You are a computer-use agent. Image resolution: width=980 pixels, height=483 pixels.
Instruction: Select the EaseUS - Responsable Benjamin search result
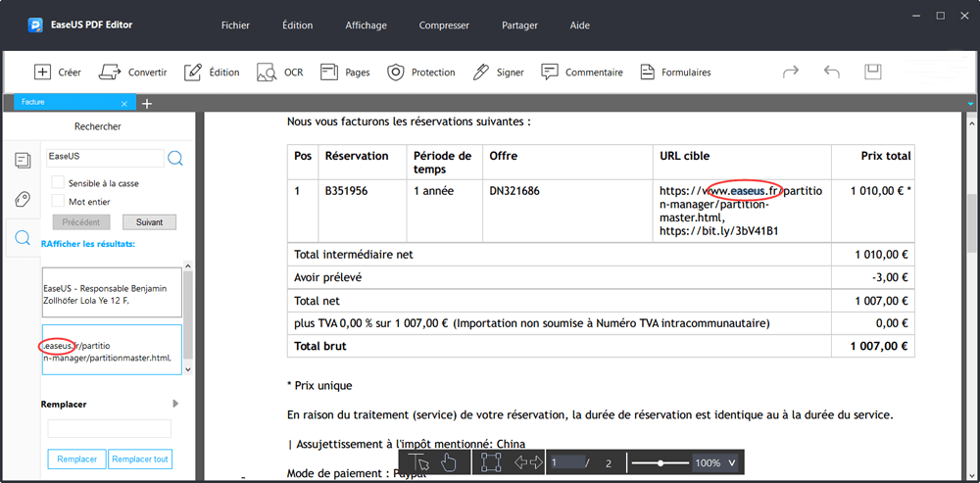point(113,293)
